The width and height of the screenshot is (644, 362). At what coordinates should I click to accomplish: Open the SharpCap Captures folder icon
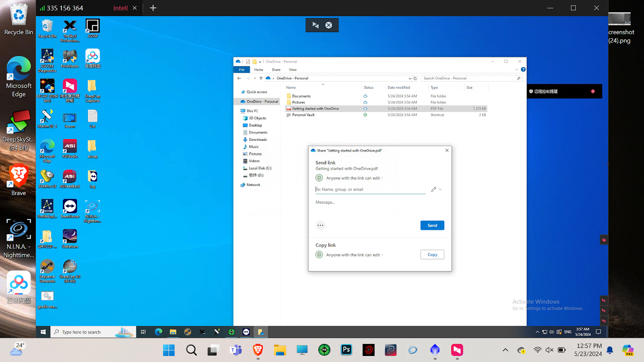click(x=92, y=91)
